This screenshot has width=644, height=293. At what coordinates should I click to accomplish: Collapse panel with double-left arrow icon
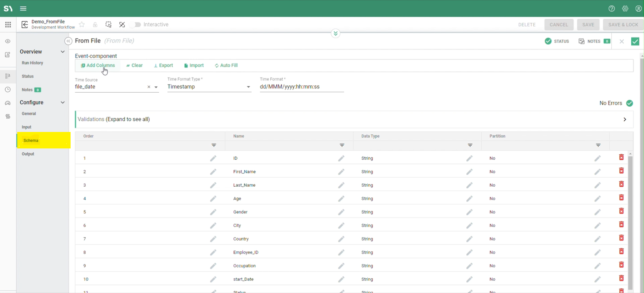coord(68,41)
